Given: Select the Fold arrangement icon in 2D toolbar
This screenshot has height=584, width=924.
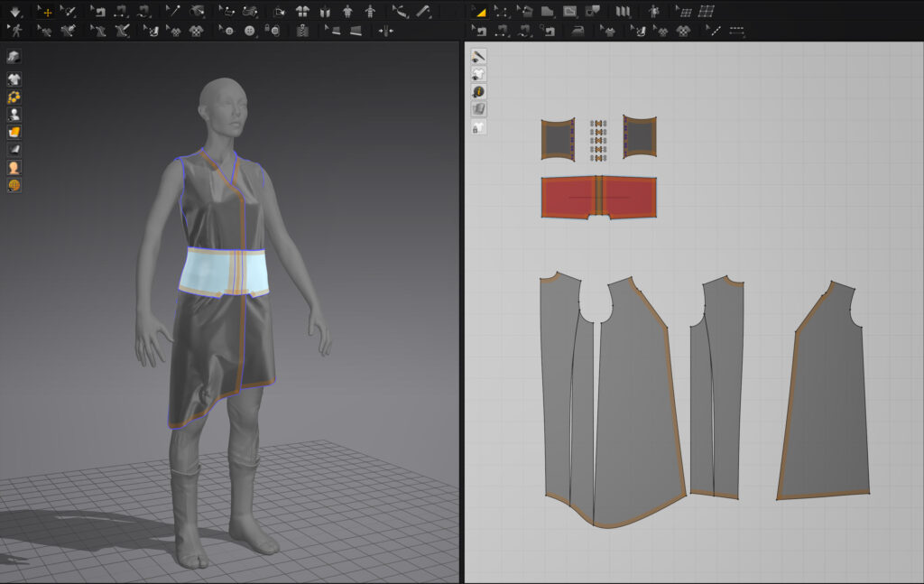Looking at the screenshot, I should click(x=622, y=12).
